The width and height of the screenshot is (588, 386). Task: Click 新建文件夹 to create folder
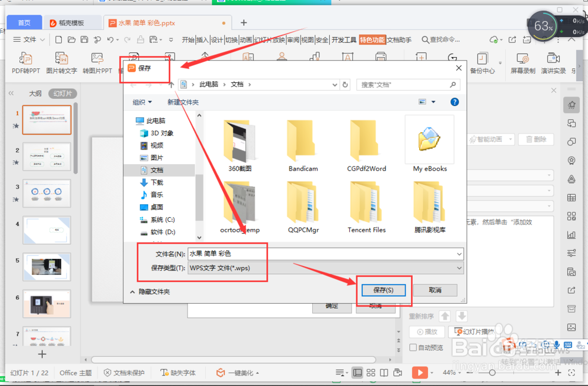tap(183, 102)
